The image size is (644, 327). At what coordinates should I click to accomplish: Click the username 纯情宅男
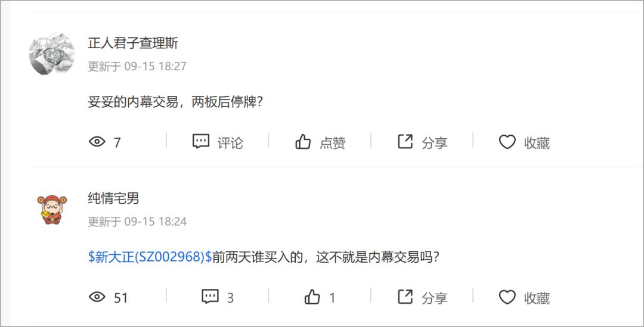(113, 198)
